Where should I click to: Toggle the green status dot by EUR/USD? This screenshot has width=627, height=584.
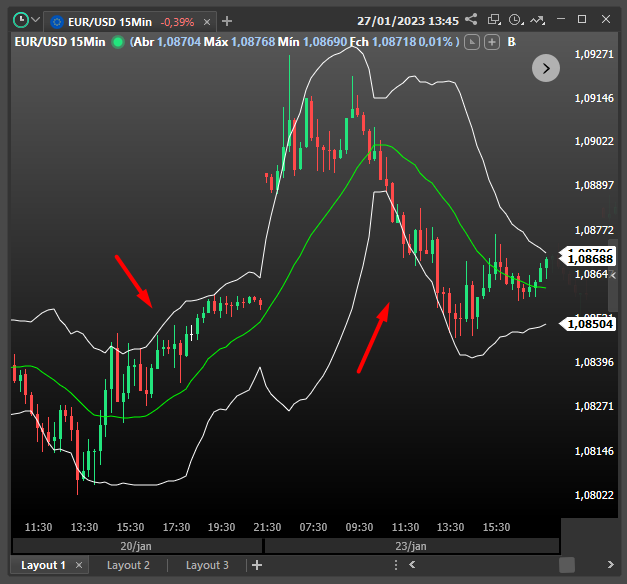119,41
